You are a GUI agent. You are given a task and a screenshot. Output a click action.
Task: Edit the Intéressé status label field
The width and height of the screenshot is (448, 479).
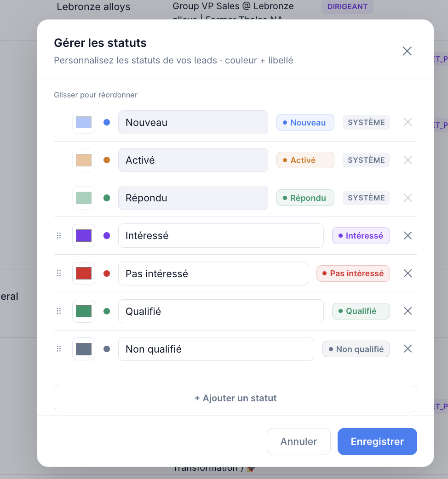[221, 235]
